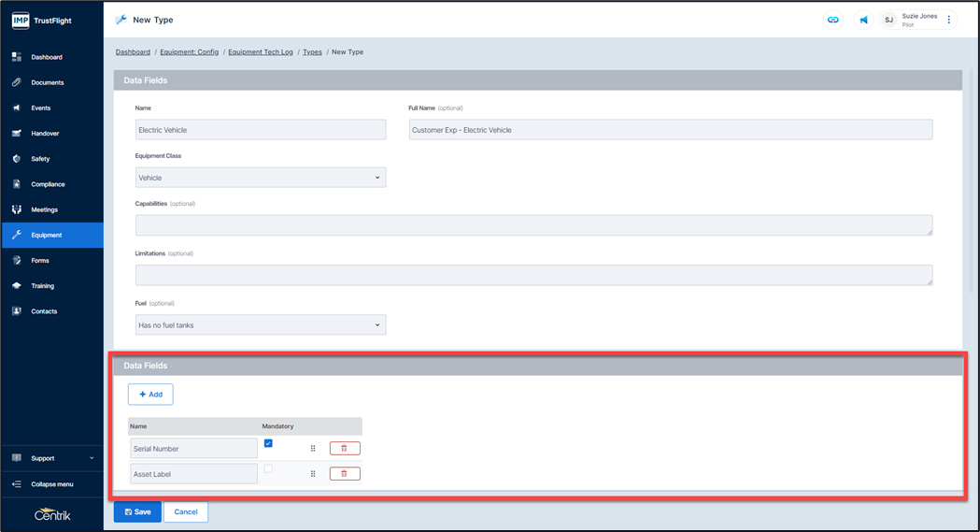Click the link icon in header
Image resolution: width=980 pixels, height=532 pixels.
click(x=833, y=20)
